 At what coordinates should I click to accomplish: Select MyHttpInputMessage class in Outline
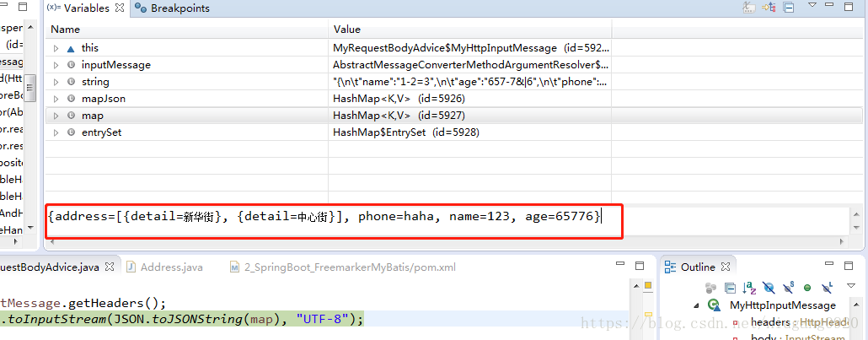(782, 305)
